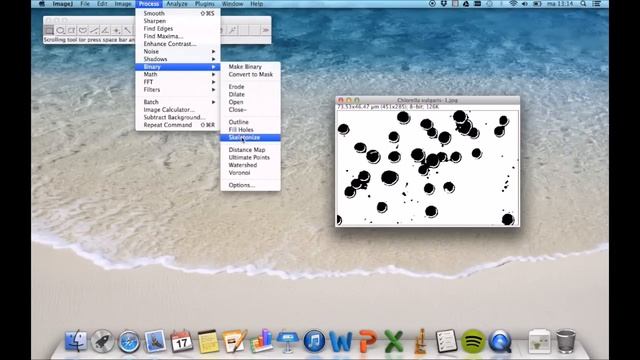Click the volume icon in menu bar
The height and width of the screenshot is (360, 640).
tap(525, 4)
